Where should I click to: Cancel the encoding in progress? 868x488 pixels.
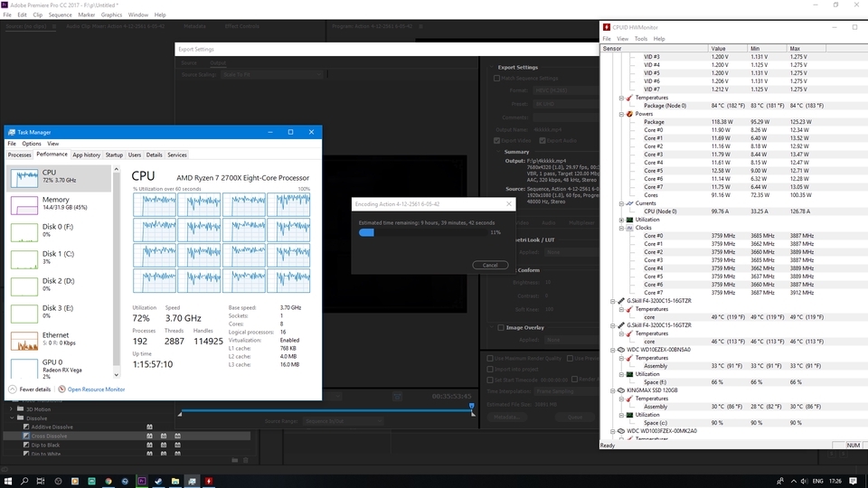pos(490,265)
